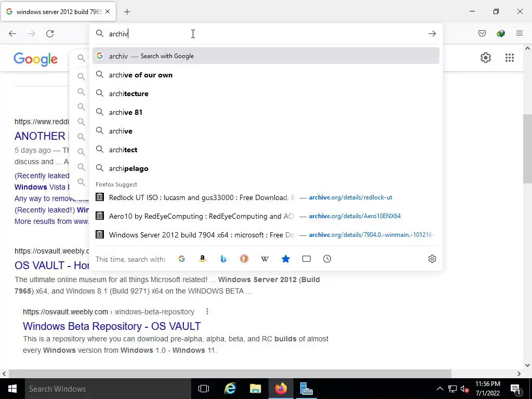Open the Firefox application menu
Image resolution: width=532 pixels, height=399 pixels.
click(x=520, y=33)
